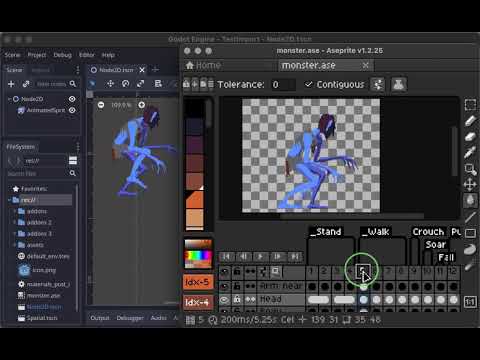Select the Eraser tool in Aseprite
Viewport: 480px width, 360px height.
(x=470, y=137)
